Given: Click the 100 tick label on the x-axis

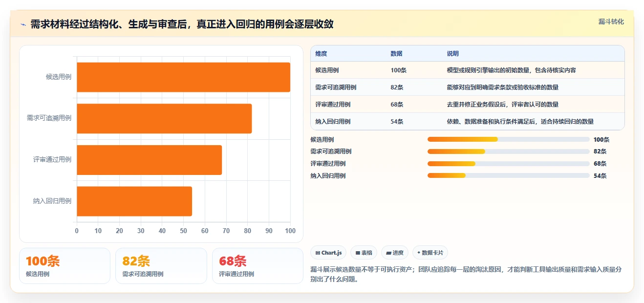Looking at the screenshot, I should click(x=290, y=231).
